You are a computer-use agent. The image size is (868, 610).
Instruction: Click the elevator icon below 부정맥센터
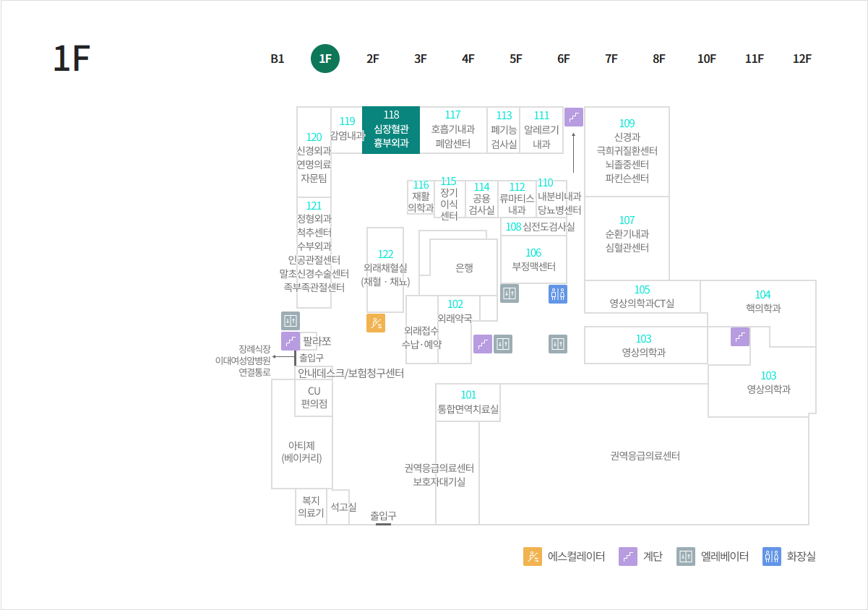[509, 293]
